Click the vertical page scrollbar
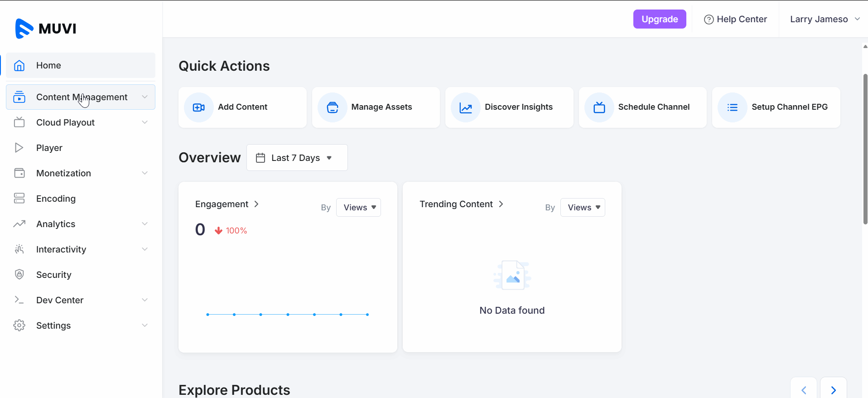The width and height of the screenshot is (868, 398). click(x=865, y=150)
